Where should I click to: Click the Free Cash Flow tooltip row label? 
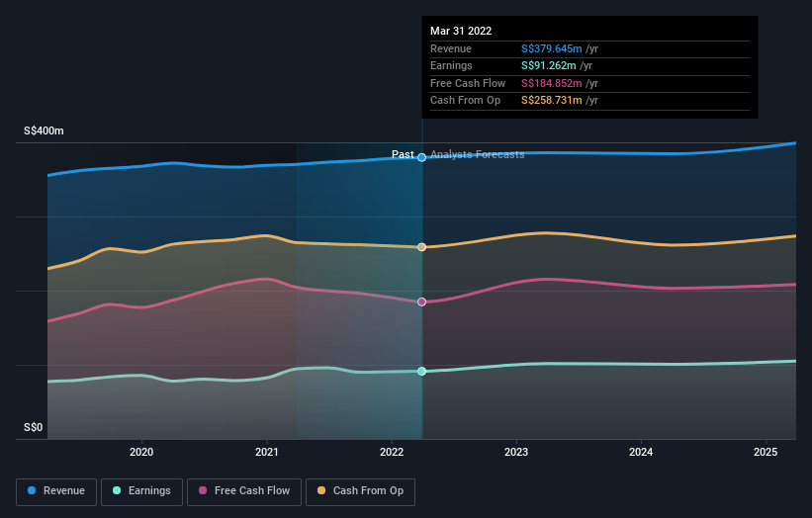[x=468, y=83]
